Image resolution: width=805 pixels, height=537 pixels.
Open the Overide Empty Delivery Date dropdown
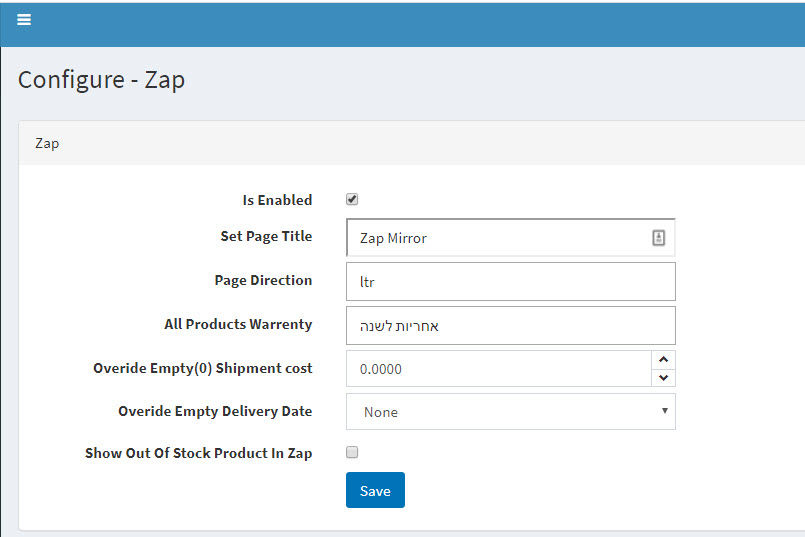(510, 412)
